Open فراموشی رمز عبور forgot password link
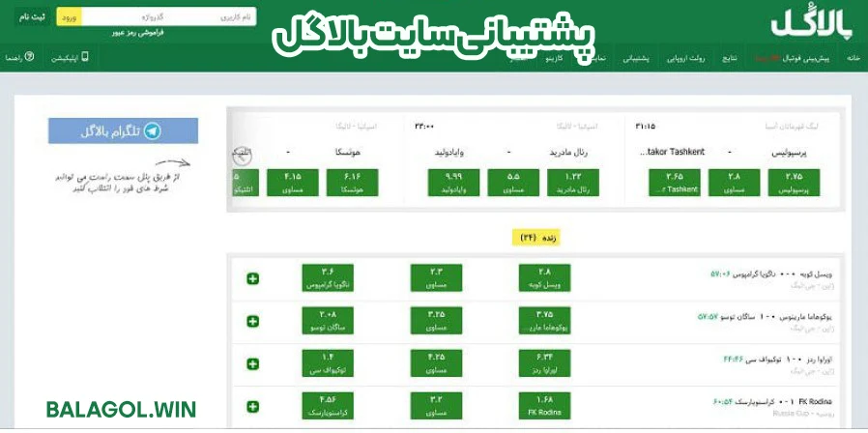Screen dimensions: 868x433 (138, 33)
